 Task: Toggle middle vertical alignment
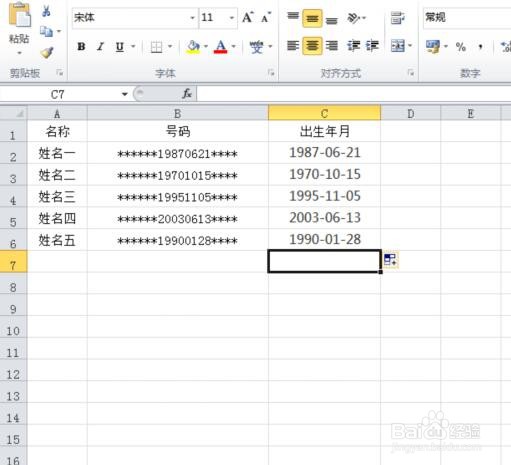(x=312, y=18)
